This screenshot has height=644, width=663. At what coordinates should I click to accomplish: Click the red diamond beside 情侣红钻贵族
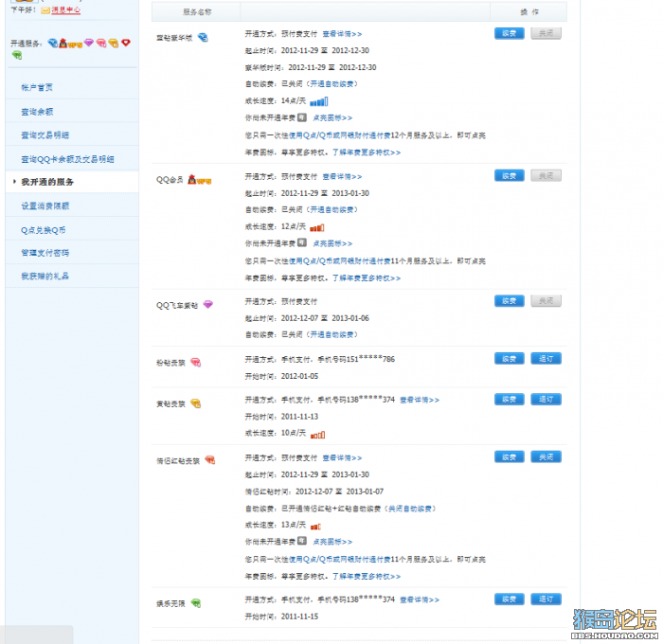(x=210, y=459)
